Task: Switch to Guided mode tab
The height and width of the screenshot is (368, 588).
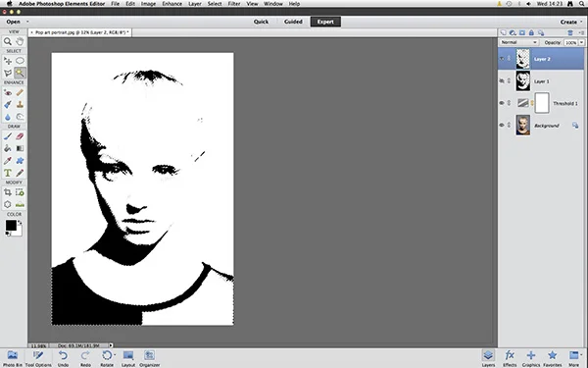Action: pyautogui.click(x=293, y=22)
